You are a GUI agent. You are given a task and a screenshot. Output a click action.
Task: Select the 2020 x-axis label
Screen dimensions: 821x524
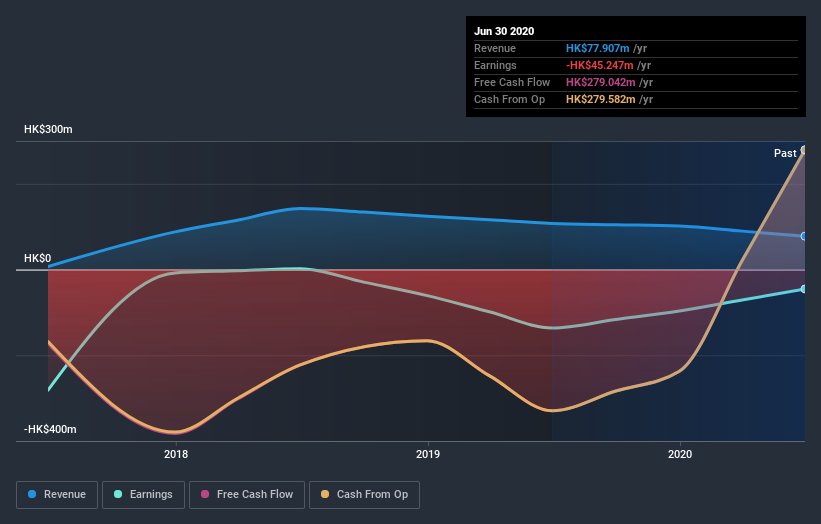(x=680, y=454)
